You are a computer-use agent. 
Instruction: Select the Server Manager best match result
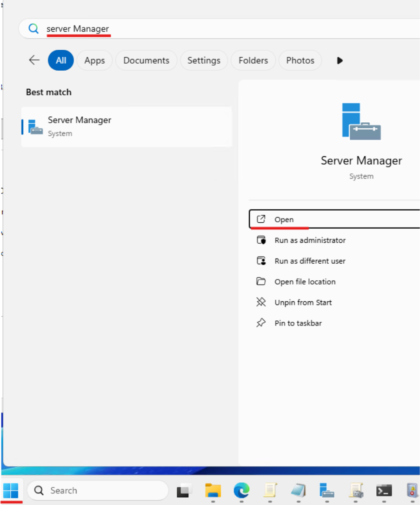point(126,126)
